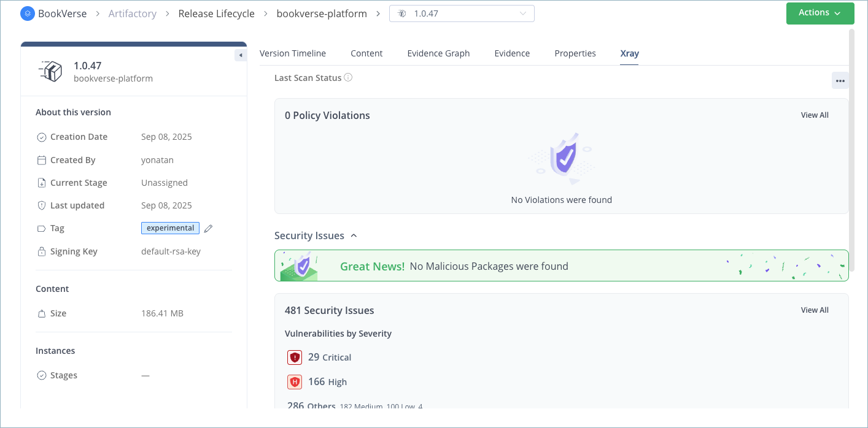Navigate to Release Lifecycle breadcrumb
The height and width of the screenshot is (428, 868).
click(x=217, y=13)
